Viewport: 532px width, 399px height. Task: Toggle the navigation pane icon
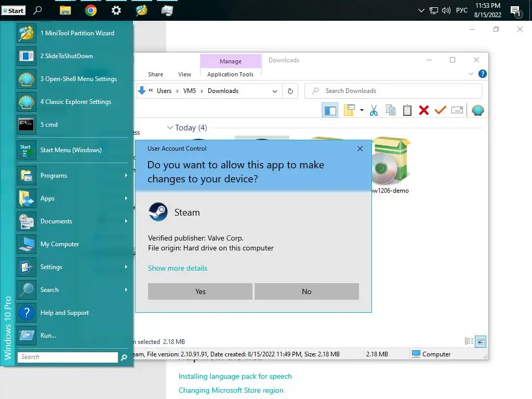(x=330, y=110)
